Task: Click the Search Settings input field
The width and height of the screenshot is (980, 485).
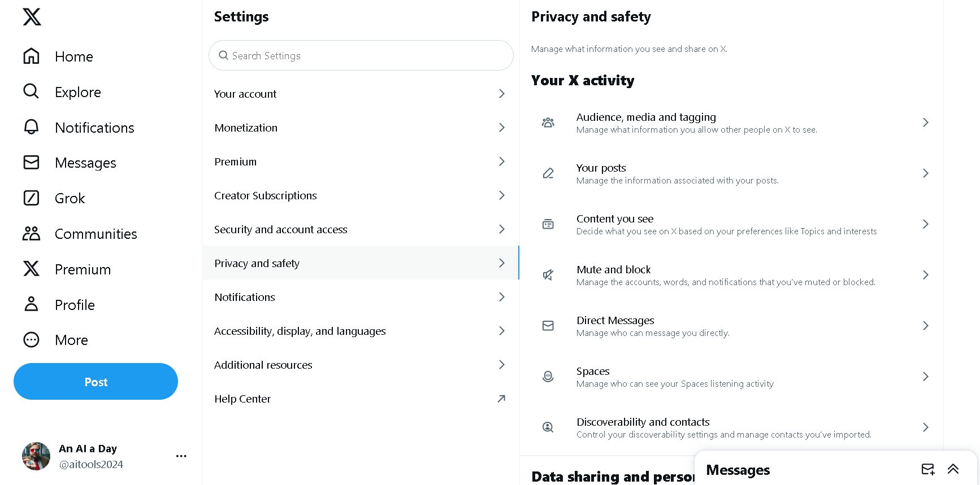Action: 362,55
